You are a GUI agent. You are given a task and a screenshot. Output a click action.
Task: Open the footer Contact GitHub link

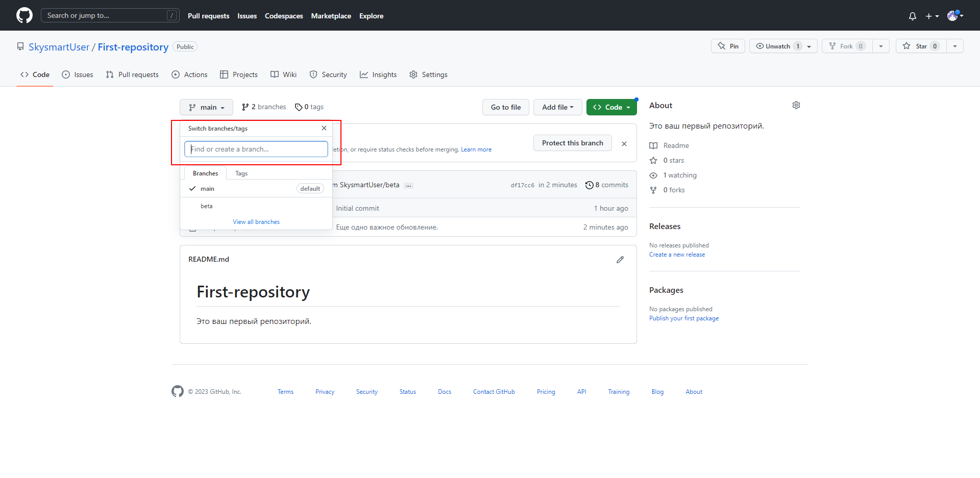pos(494,392)
